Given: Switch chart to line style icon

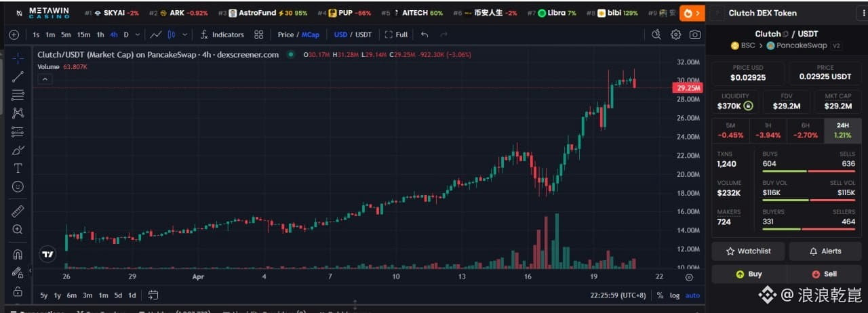Looking at the screenshot, I should pos(156,35).
